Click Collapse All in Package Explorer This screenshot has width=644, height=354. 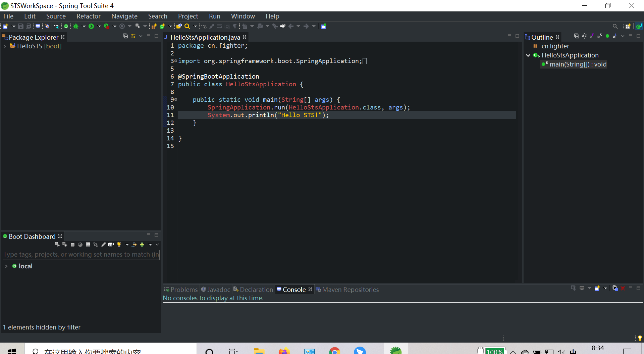(x=125, y=36)
